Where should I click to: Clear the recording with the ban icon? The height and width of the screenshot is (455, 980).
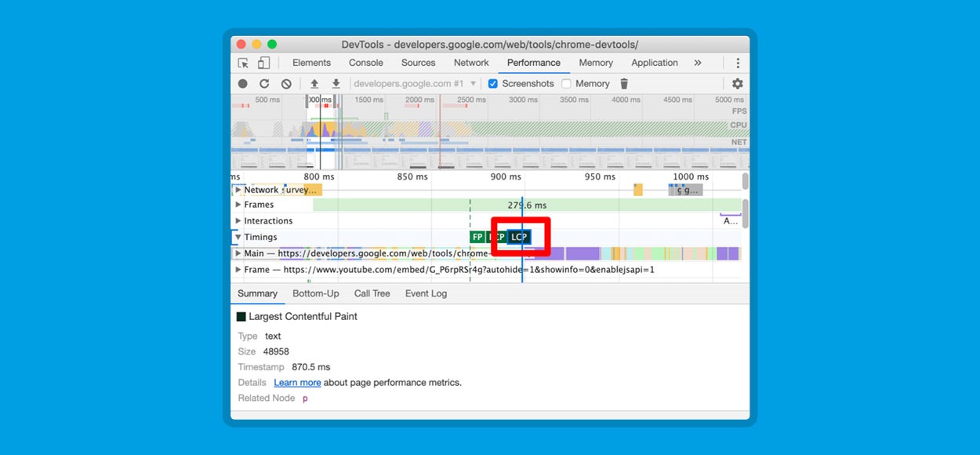[286, 84]
